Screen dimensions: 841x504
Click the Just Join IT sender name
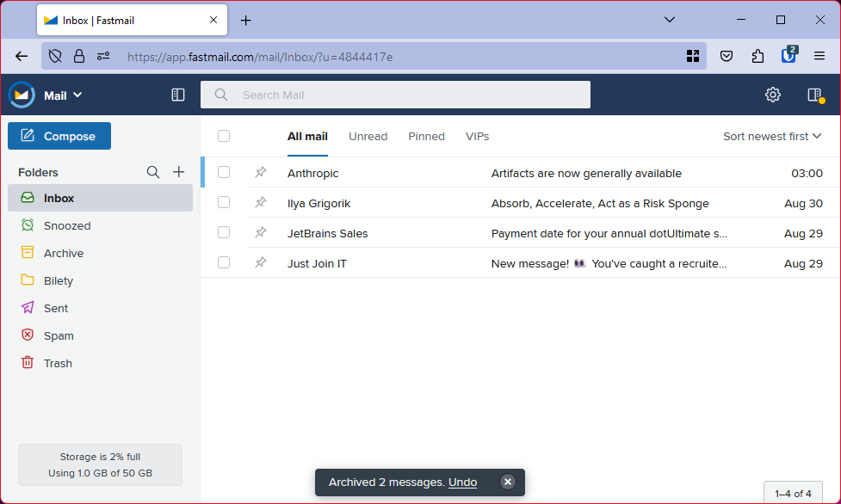click(x=317, y=263)
